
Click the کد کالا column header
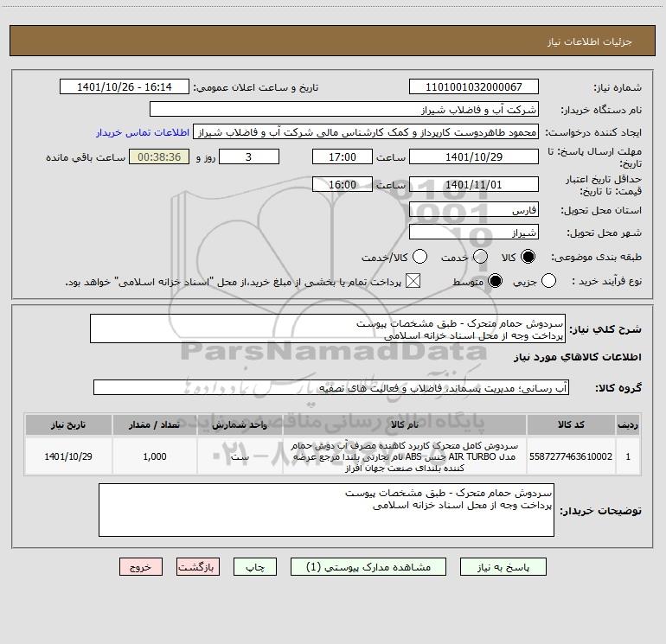[x=571, y=424]
